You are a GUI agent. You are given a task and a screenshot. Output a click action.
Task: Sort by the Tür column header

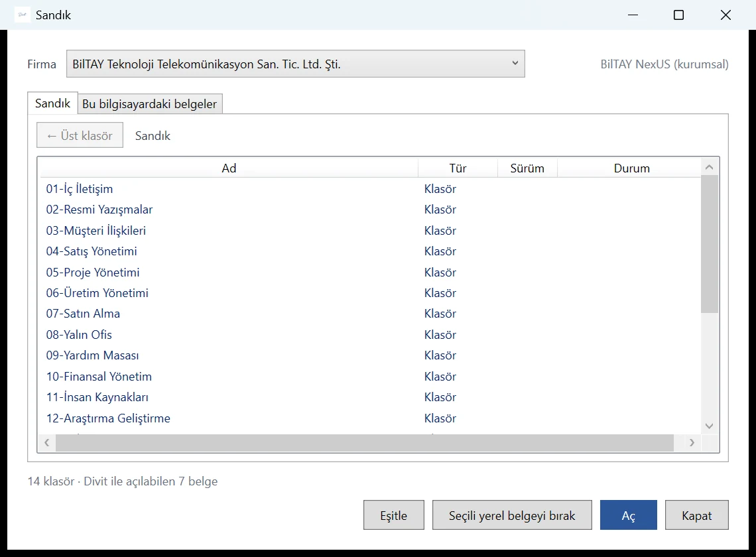point(458,168)
